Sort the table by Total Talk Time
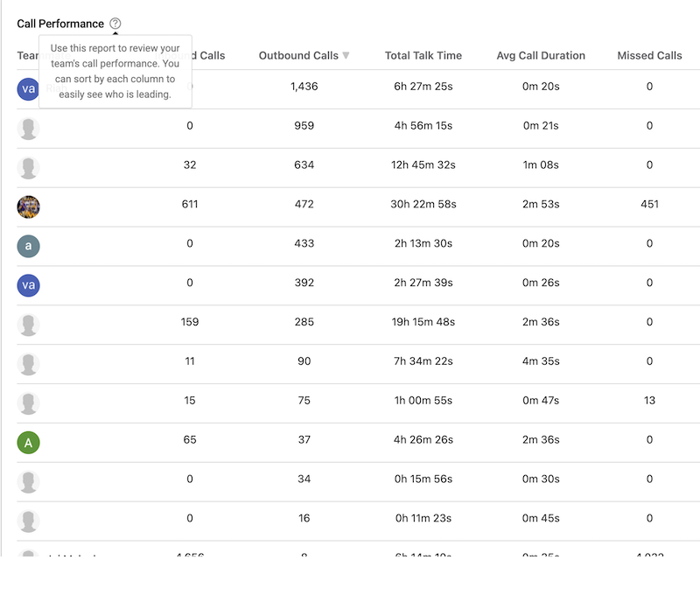Screen dimensions: 700x595 (423, 56)
